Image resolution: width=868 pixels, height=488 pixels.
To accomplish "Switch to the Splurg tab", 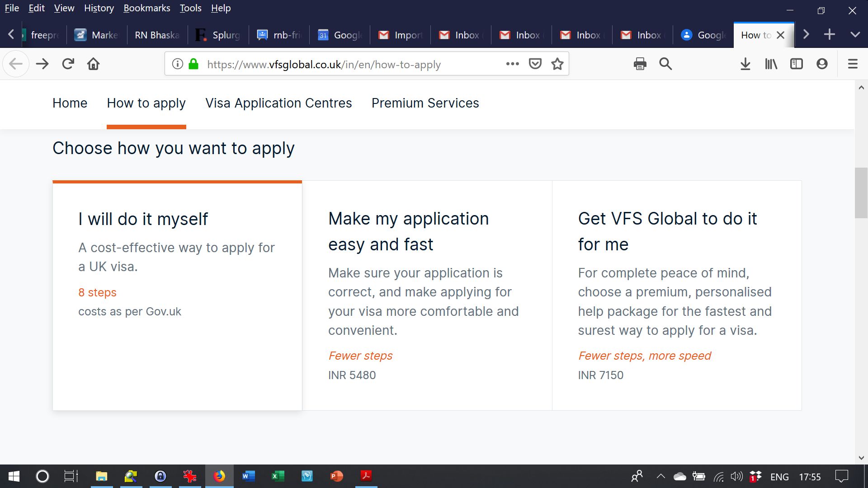I will 218,35.
